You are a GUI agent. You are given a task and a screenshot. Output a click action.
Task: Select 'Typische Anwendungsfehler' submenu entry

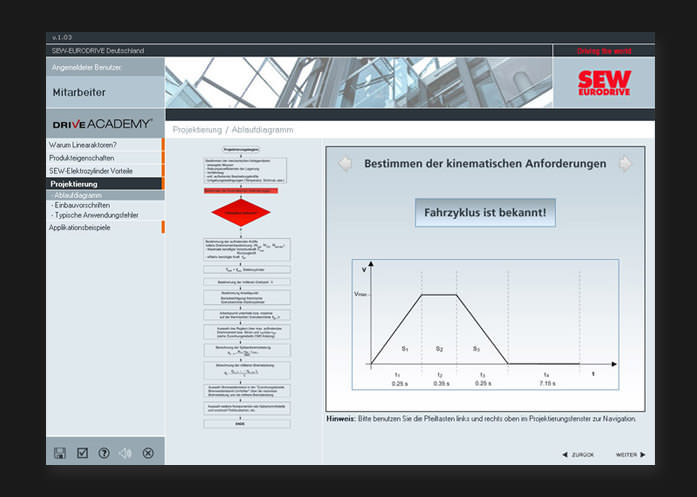[x=95, y=215]
